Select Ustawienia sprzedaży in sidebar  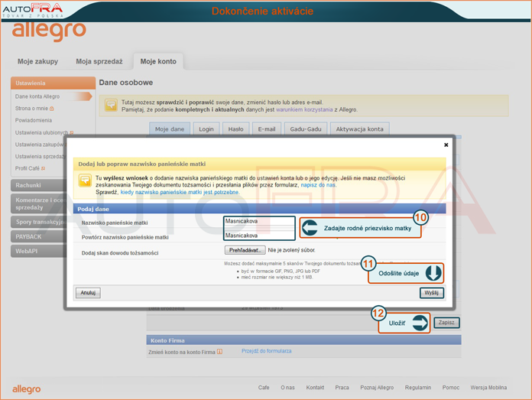(x=40, y=157)
